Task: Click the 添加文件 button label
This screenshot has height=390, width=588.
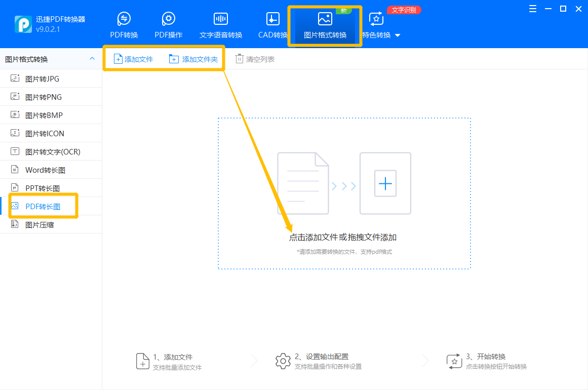Action: coord(139,59)
